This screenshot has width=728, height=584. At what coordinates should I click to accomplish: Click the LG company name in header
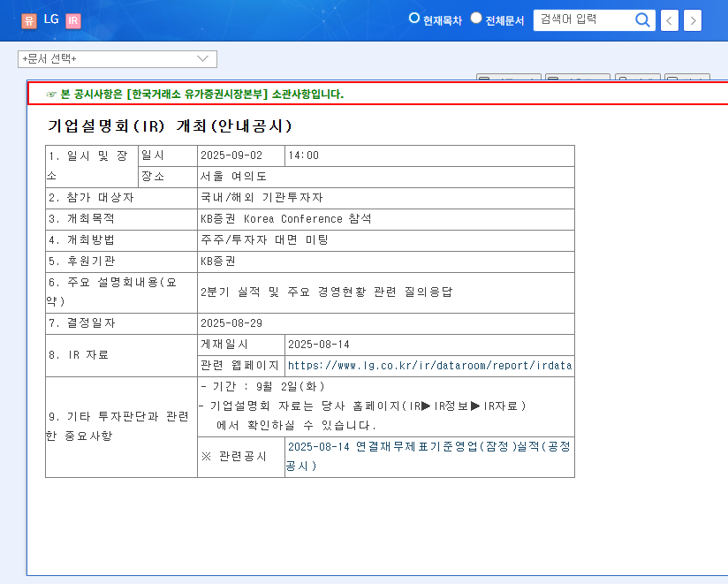51,19
